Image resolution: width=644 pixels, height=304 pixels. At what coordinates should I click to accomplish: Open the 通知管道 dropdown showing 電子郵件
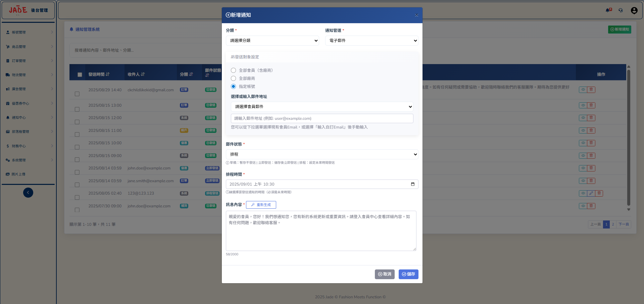click(372, 41)
